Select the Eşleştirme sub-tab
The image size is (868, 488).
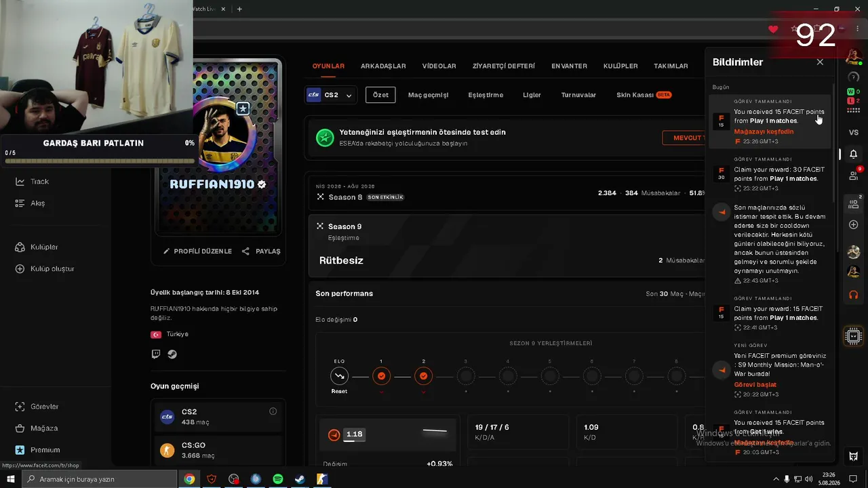[486, 95]
